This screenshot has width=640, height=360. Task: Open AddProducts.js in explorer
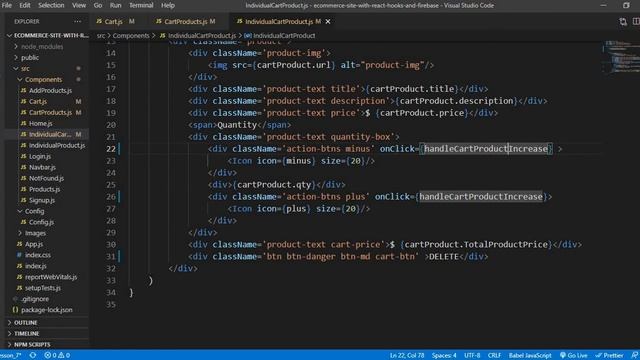[x=50, y=91]
